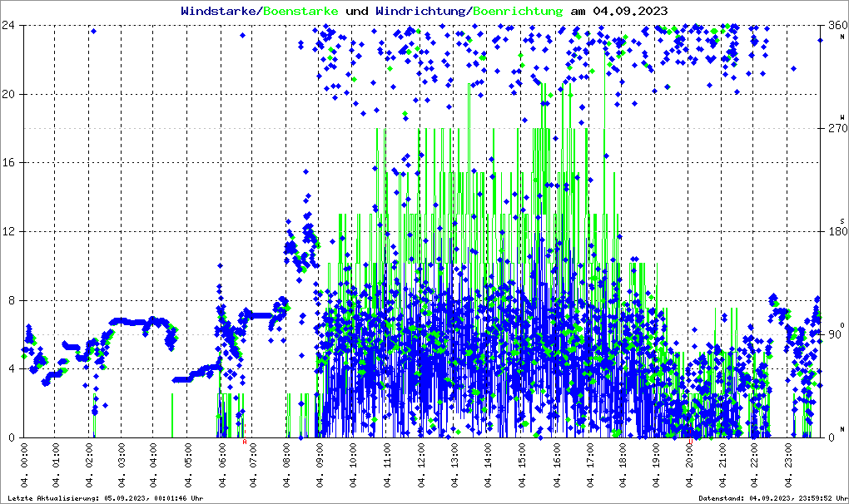Click the '360' label on right axis
The height and width of the screenshot is (504, 849).
tap(836, 26)
